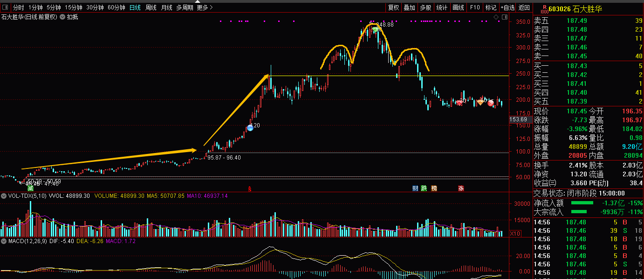Click the +自选 add to watchlist button

(507, 7)
